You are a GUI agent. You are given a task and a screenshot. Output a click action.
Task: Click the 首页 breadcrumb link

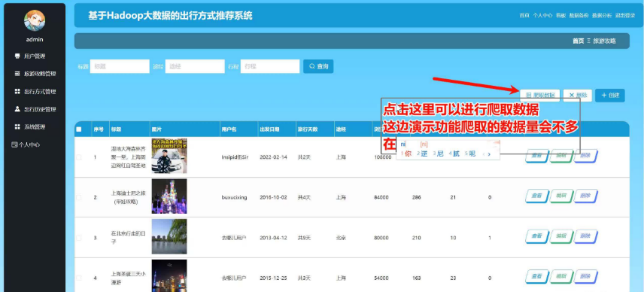pos(579,41)
